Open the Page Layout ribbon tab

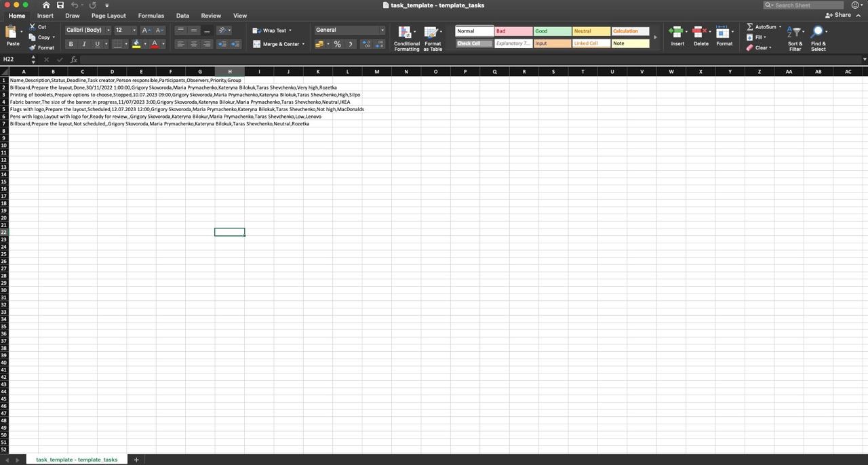[108, 16]
